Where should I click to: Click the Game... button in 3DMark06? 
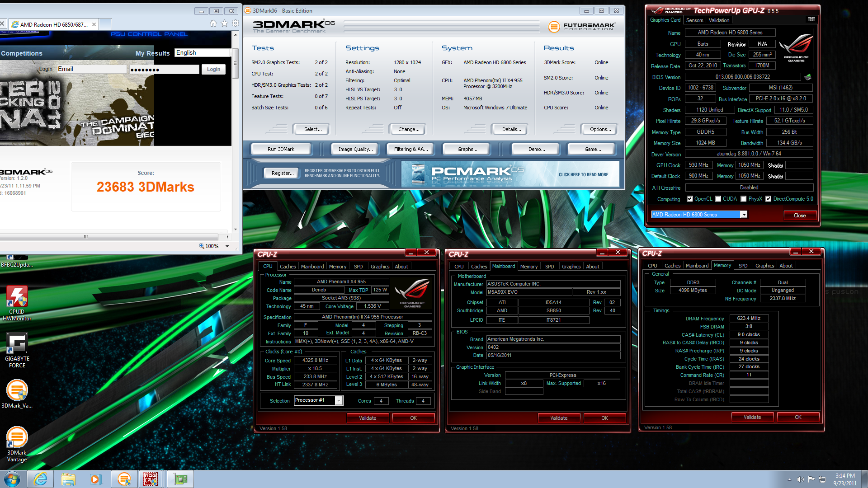(592, 149)
